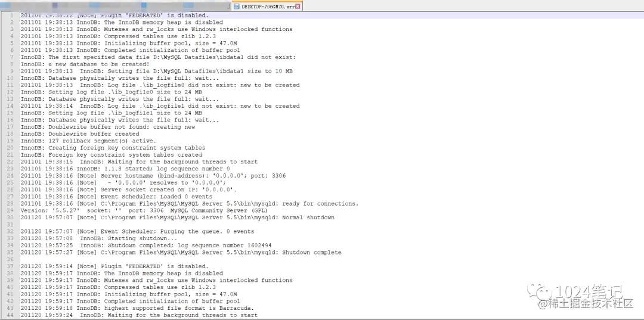This screenshot has height=320, width=644.
Task: Click the line 'Setting log file .\ib_logfile1 size to 24 MB'
Action: 112,113
